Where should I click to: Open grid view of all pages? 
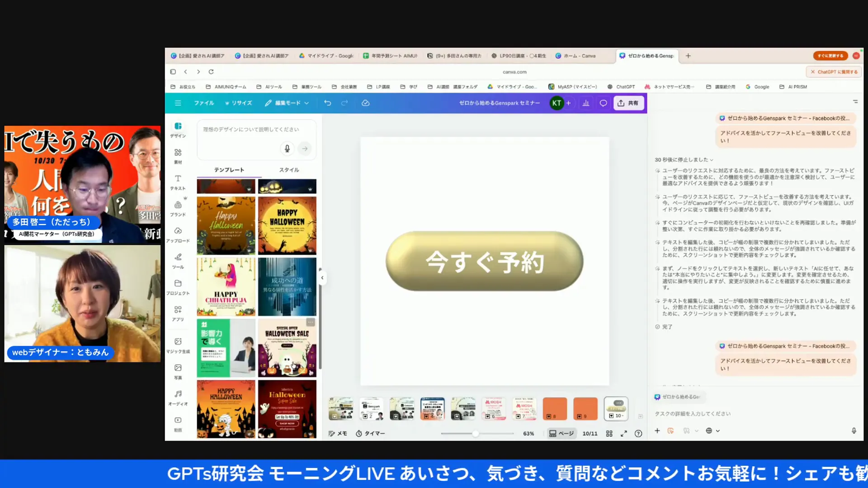tap(609, 433)
